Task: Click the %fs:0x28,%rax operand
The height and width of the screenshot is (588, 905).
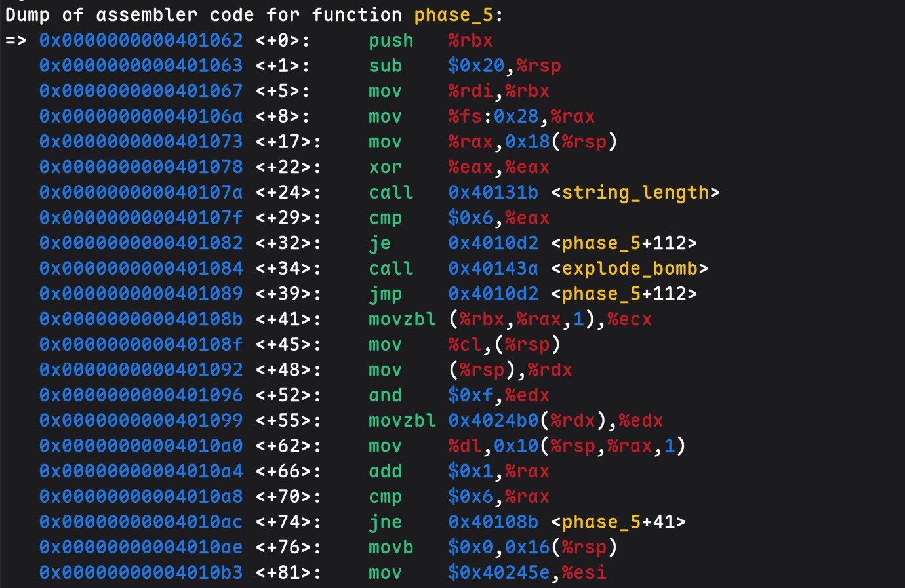Action: coord(521,117)
